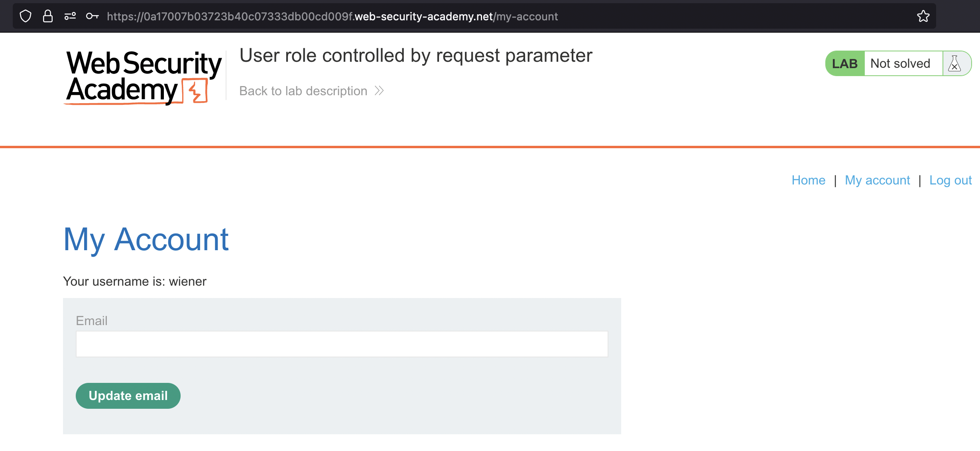The image size is (980, 451).
Task: Bookmark this page with the star icon
Action: click(923, 16)
